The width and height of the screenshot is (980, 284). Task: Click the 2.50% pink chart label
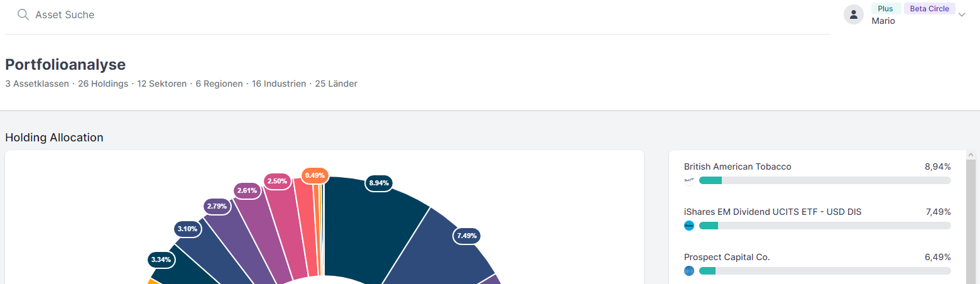[x=277, y=181]
